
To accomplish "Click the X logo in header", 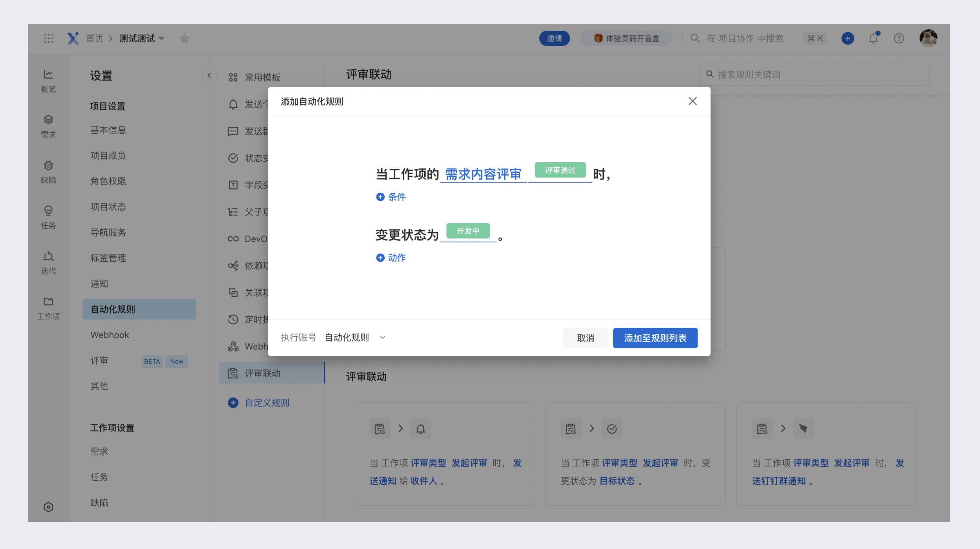I will (73, 38).
